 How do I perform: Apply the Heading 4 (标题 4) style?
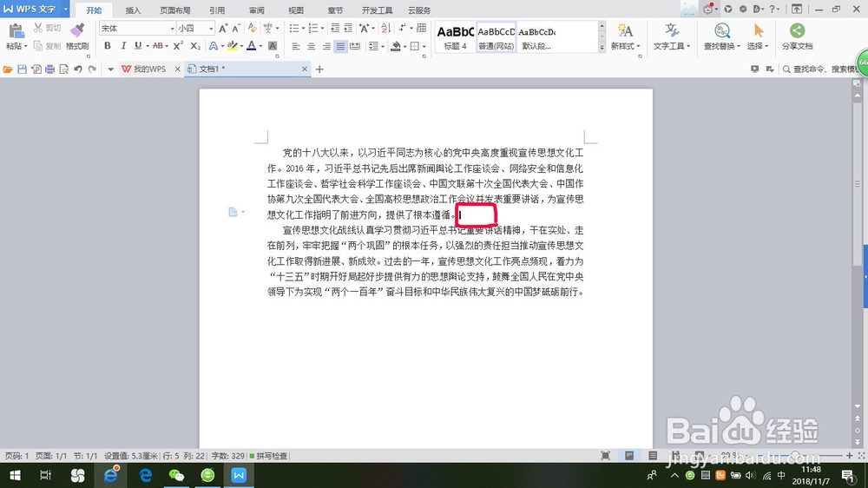point(455,37)
